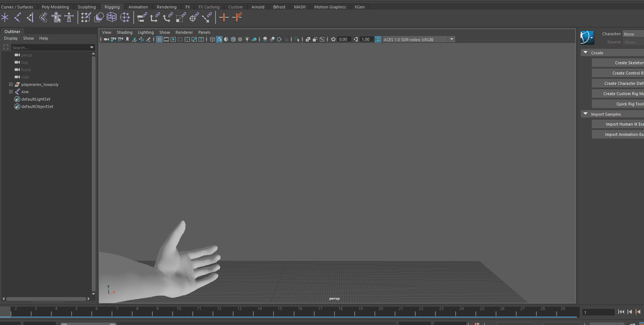Screen dimensions: 644x325
Task: Toggle Isolate Select in the viewport toolbar
Action: click(x=297, y=39)
